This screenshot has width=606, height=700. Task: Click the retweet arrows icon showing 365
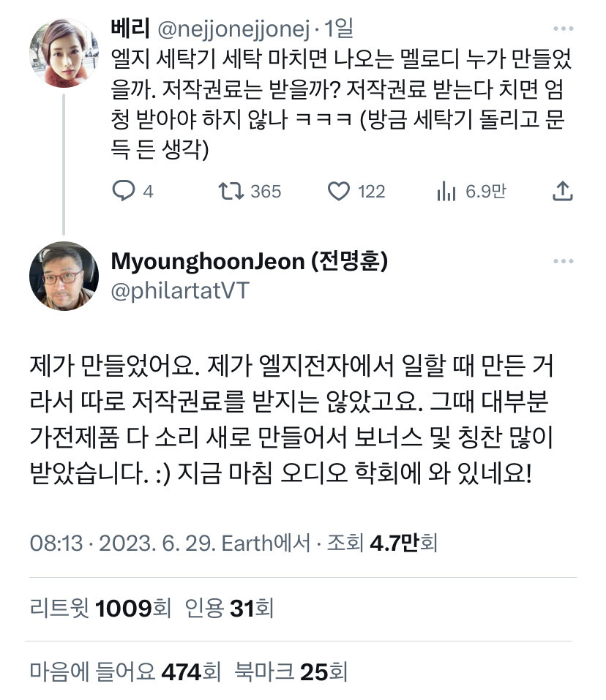[231, 191]
